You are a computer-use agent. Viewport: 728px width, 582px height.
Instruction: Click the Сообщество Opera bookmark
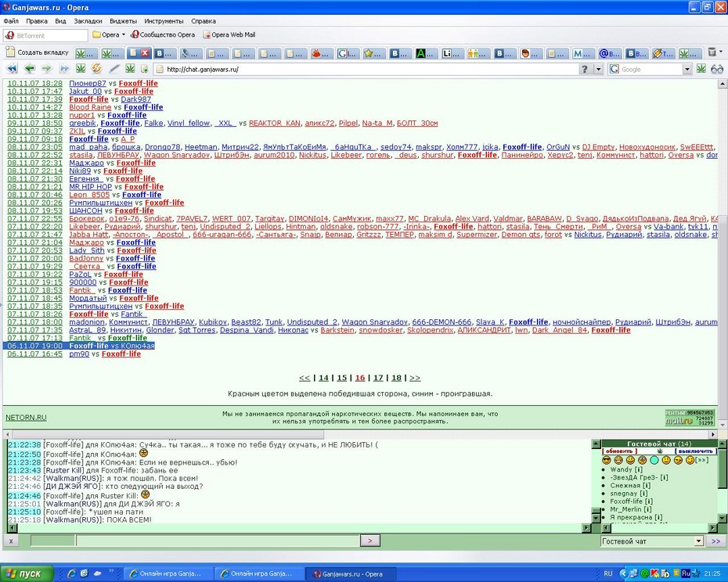click(x=163, y=34)
